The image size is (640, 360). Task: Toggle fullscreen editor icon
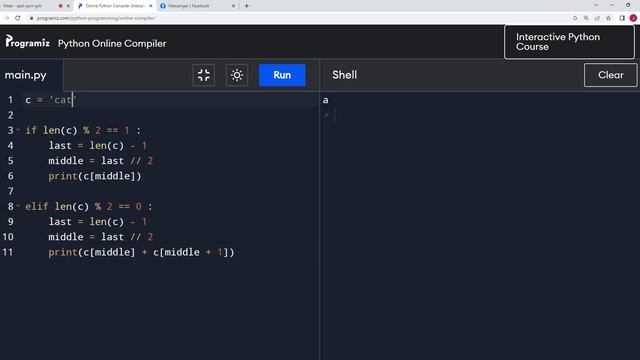click(x=204, y=75)
